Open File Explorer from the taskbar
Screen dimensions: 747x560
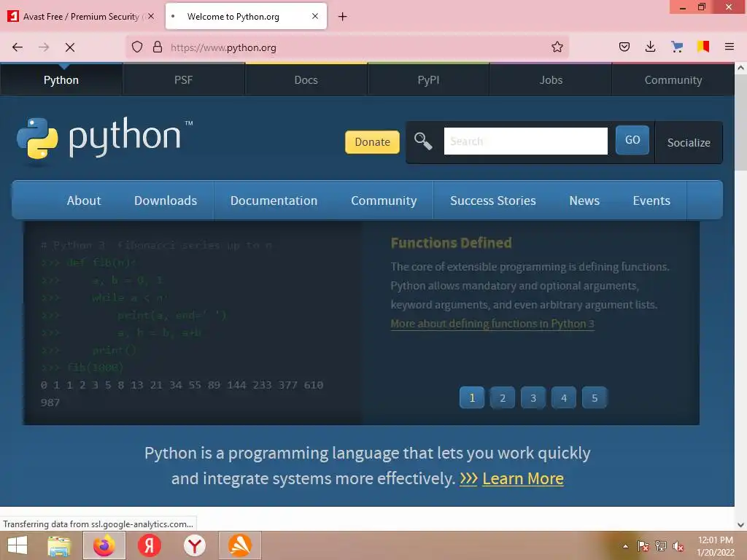click(x=59, y=545)
